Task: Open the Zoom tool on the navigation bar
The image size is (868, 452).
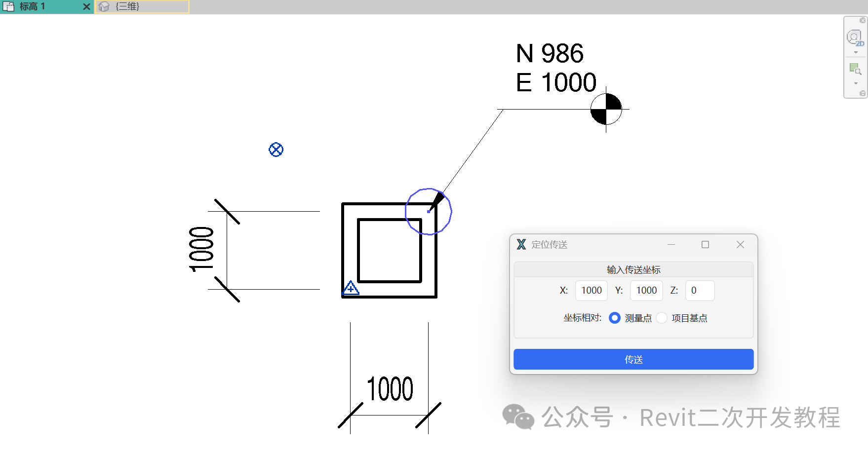Action: [855, 68]
